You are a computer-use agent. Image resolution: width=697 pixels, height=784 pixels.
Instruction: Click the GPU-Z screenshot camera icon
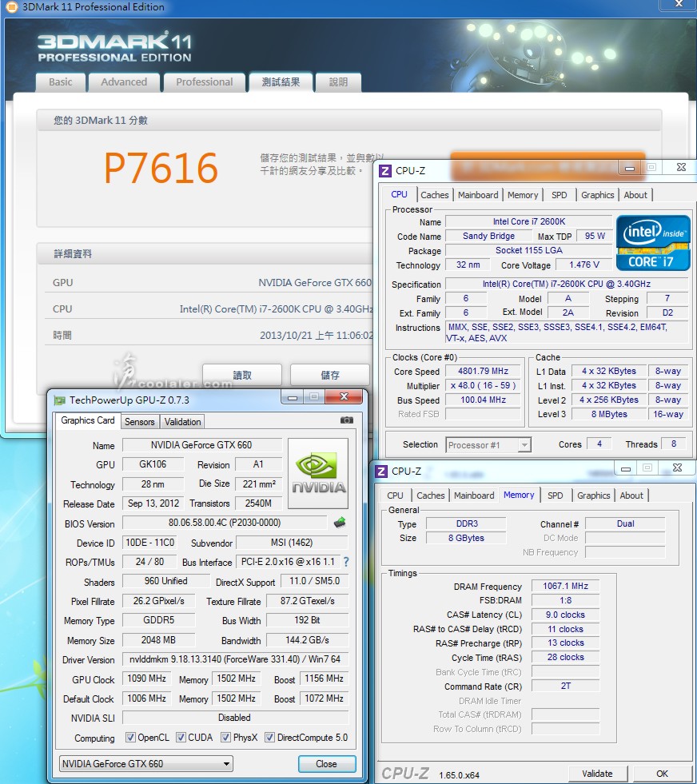coord(346,420)
